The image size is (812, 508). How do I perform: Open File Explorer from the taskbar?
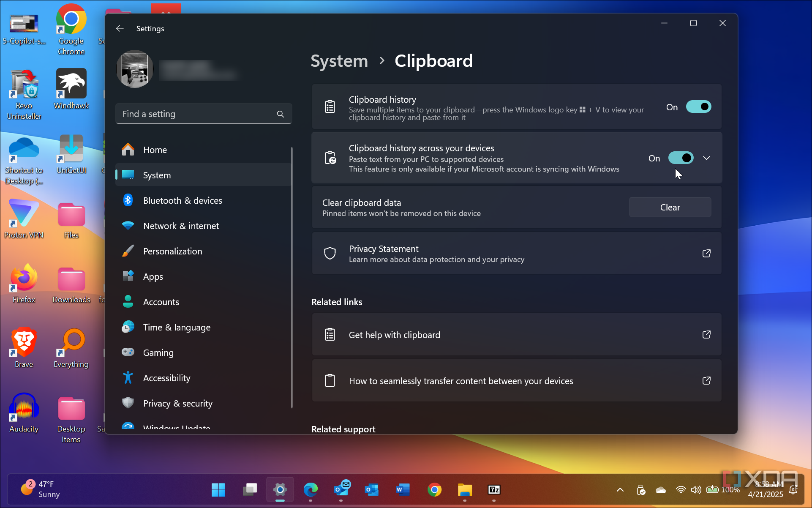(x=465, y=490)
